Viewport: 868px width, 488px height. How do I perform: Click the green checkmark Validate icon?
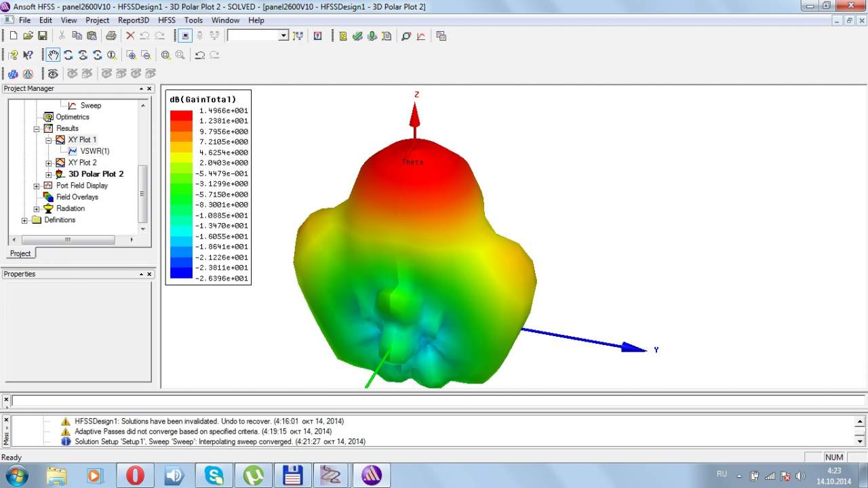[x=357, y=36]
